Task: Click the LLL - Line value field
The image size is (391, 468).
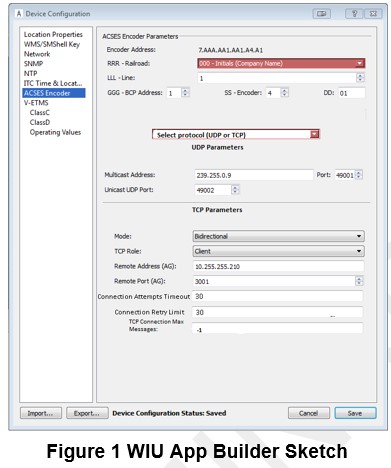Action: pos(277,78)
